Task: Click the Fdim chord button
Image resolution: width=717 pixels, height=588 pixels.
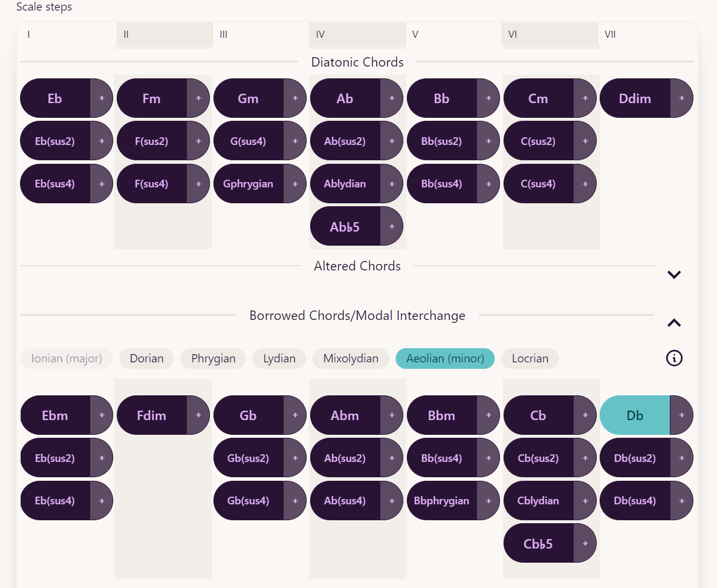Action: [x=152, y=415]
